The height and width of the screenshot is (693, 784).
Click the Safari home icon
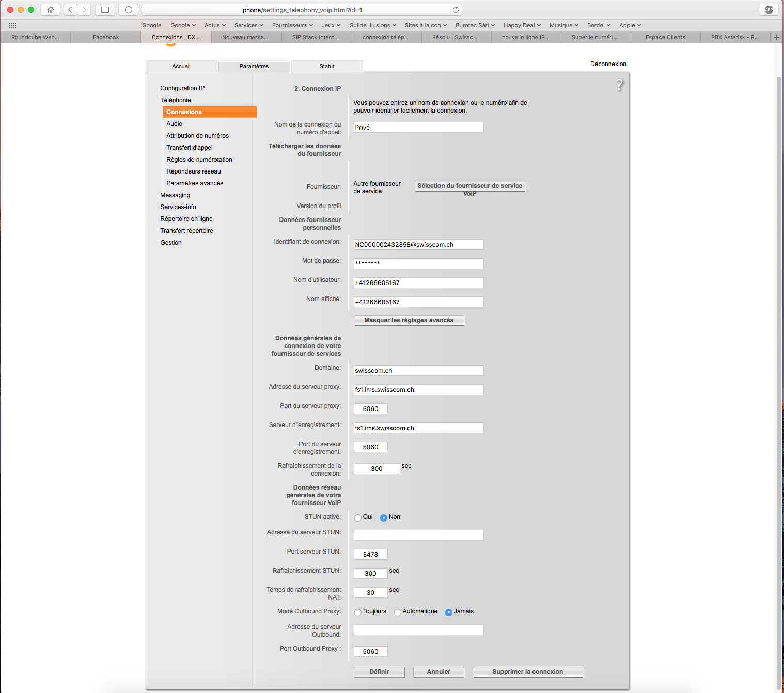coord(50,10)
